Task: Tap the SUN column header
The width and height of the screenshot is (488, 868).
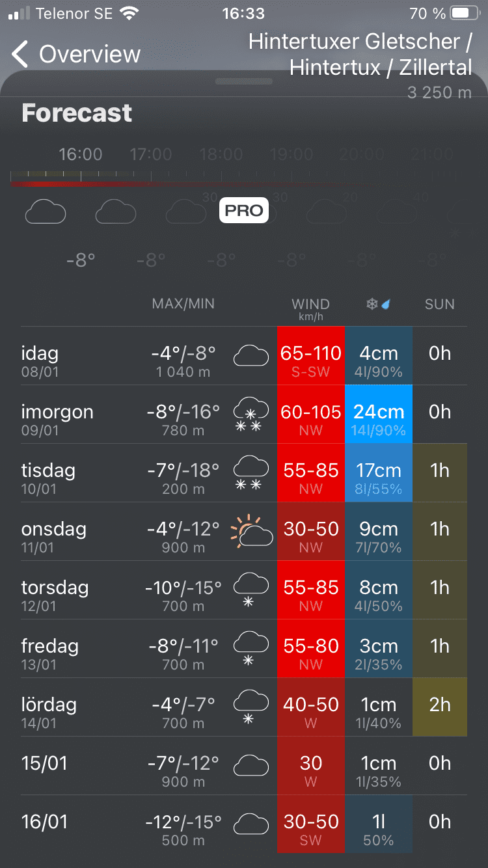Action: tap(440, 304)
